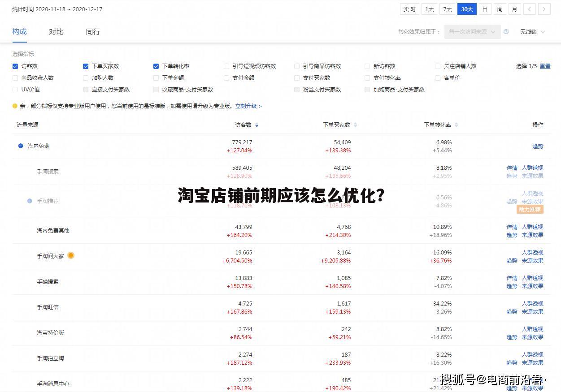The width and height of the screenshot is (561, 392).
Task: Uncheck the 下单转化率 checkbox
Action: (x=156, y=66)
